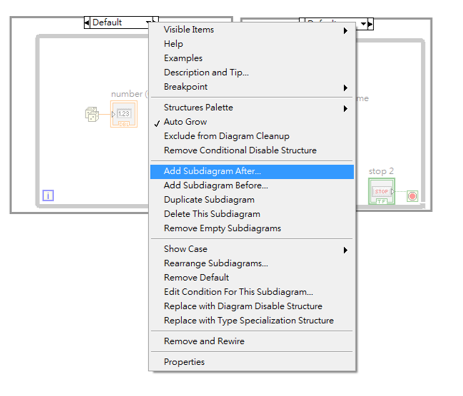Choose Duplicate Subdiagram
The width and height of the screenshot is (463, 396).
click(252, 200)
